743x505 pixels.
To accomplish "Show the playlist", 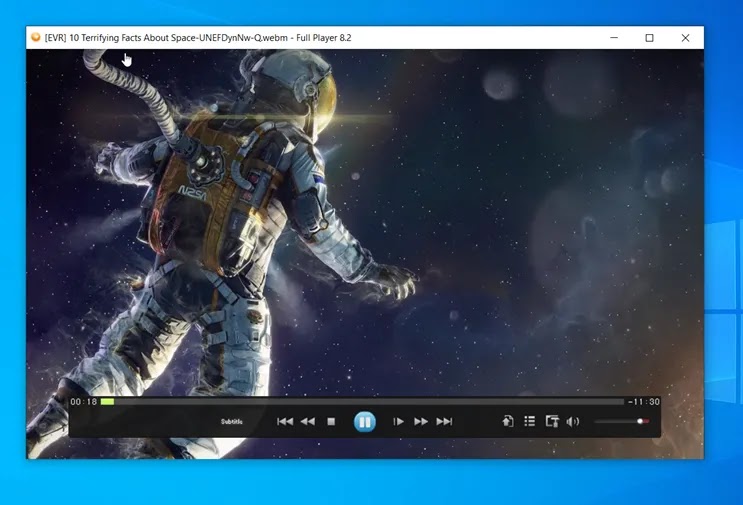I will click(x=530, y=421).
